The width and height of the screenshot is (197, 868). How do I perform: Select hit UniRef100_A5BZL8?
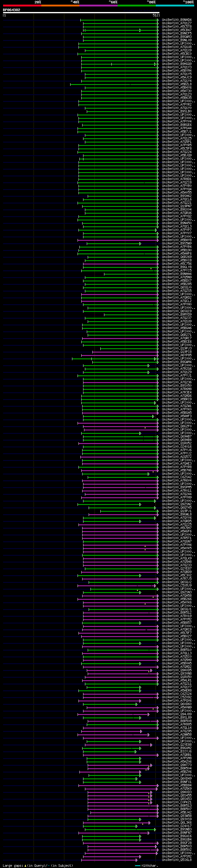177,84
